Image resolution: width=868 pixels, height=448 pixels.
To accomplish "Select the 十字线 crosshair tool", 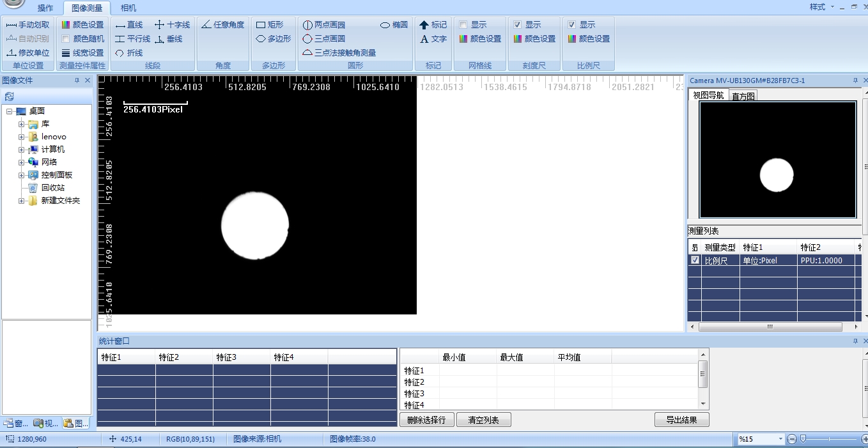I will (172, 25).
